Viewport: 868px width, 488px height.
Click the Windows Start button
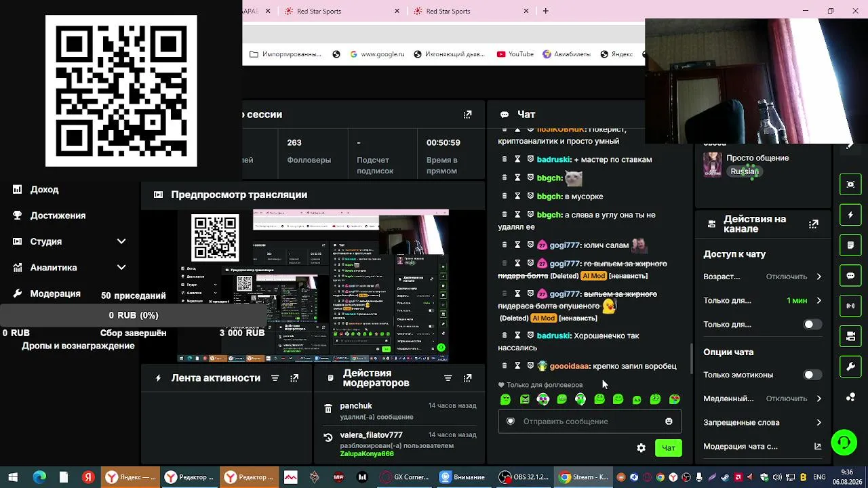click(13, 477)
